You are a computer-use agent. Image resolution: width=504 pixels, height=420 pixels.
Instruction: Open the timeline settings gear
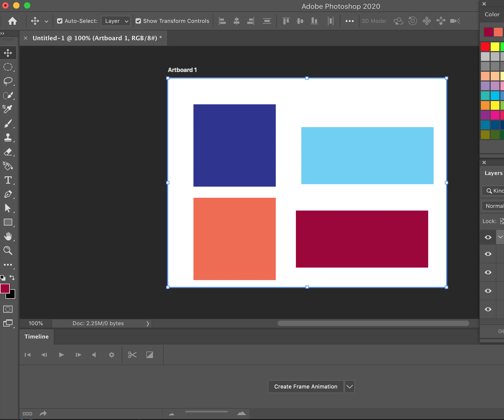112,355
